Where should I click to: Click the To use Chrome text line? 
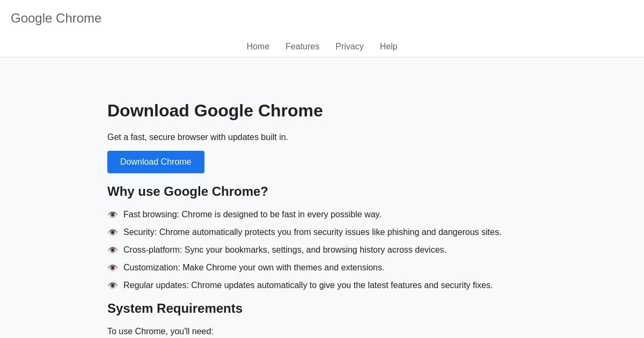click(160, 332)
